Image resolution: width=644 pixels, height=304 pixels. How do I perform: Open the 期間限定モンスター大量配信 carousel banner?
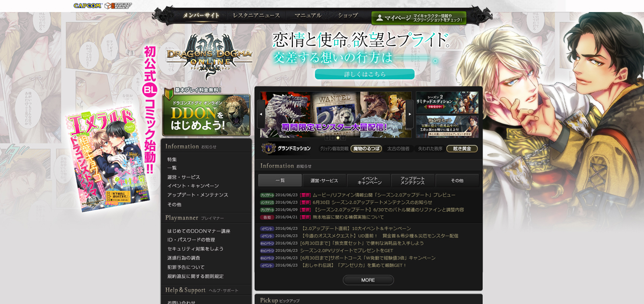click(x=336, y=115)
